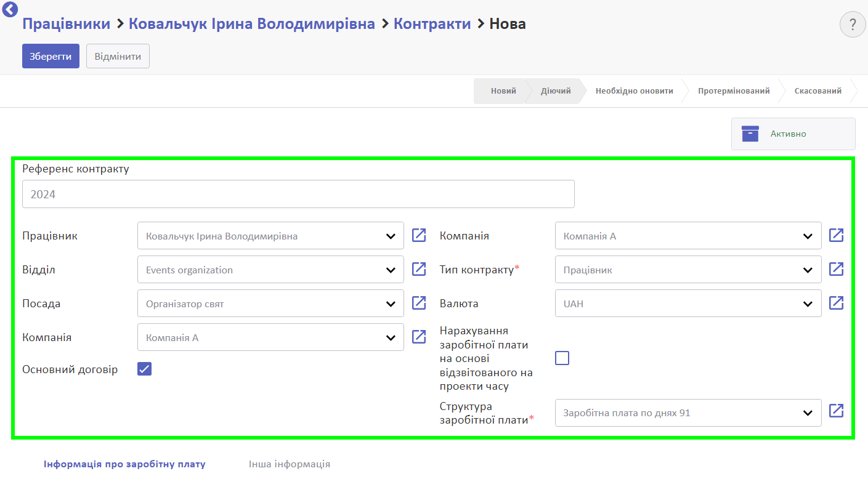Click the Відмінити button

pos(118,56)
